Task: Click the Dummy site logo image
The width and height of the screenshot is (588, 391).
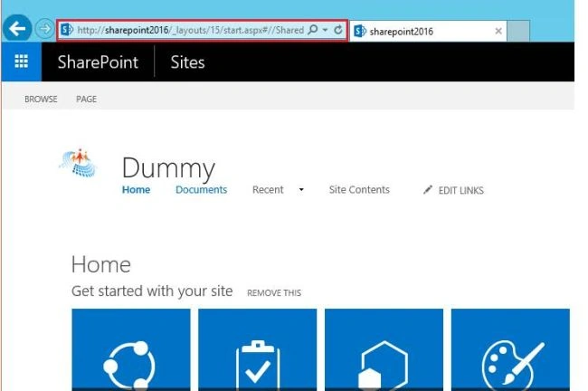Action: pyautogui.click(x=79, y=163)
